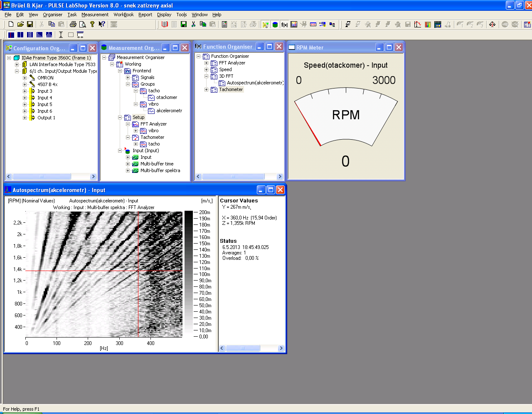
Task: Click the notes page icon after paste
Action: (224, 25)
